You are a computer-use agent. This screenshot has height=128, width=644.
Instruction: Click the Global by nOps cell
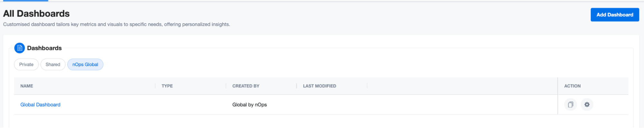coord(250,105)
